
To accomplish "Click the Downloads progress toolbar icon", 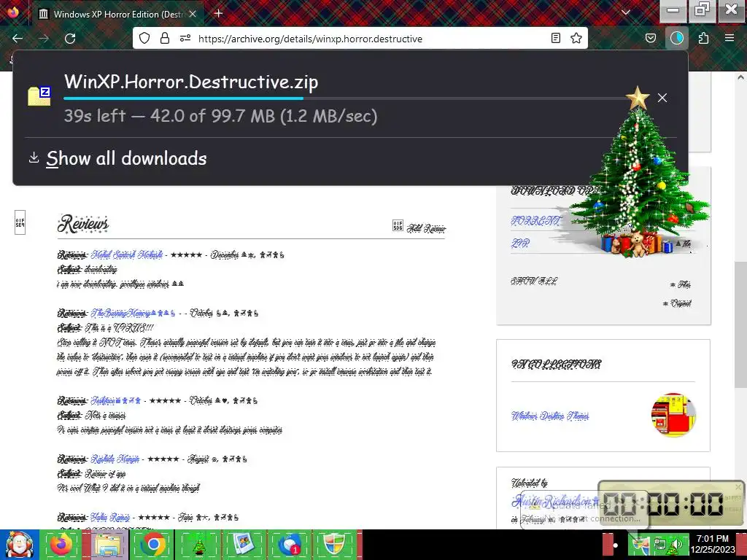I will click(676, 38).
